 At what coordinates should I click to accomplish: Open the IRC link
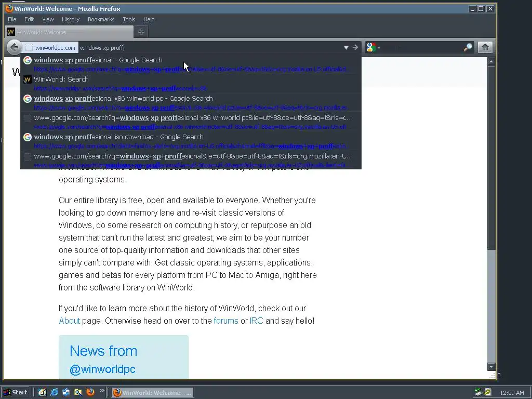click(257, 321)
